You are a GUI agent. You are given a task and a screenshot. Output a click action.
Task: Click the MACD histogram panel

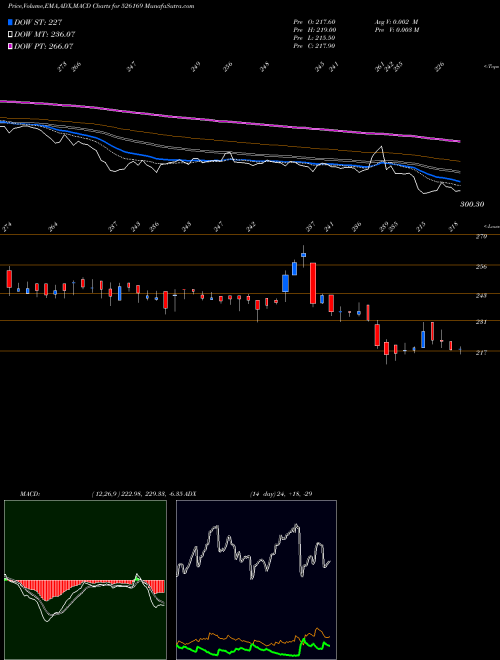click(85, 580)
